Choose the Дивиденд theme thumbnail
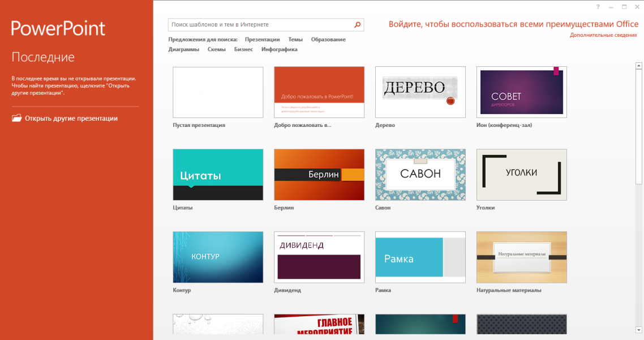This screenshot has height=340, width=644. point(319,257)
